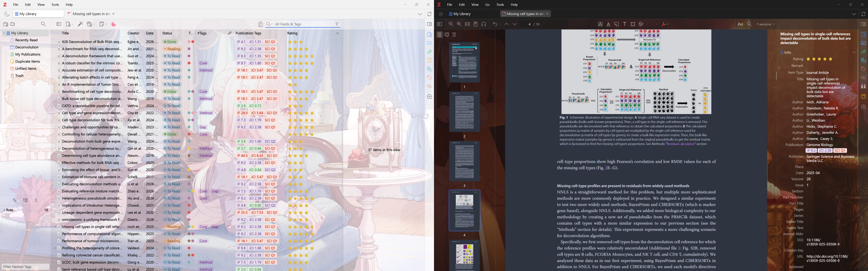Viewport: 868px width, 271px height.
Task: Open the add attachment dropdown in library toolbar
Action: 91,24
